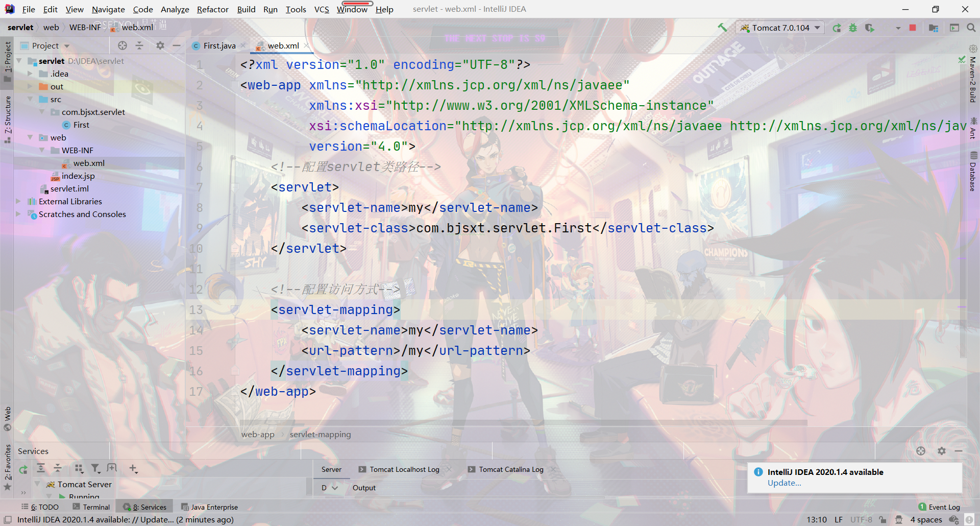Screen dimensions: 980x526
Task: Locate the opened file in Project tree
Action: (x=122, y=45)
